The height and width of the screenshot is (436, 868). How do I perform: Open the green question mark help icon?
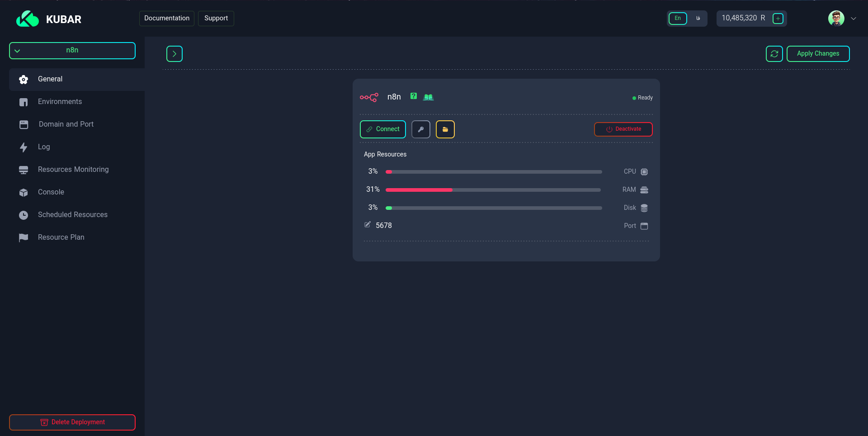[414, 96]
